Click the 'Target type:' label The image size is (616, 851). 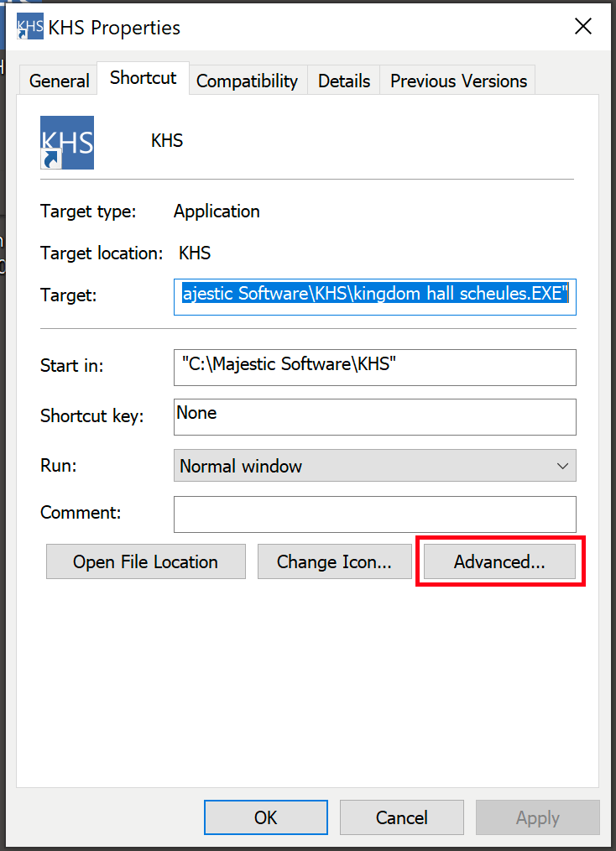click(x=88, y=211)
